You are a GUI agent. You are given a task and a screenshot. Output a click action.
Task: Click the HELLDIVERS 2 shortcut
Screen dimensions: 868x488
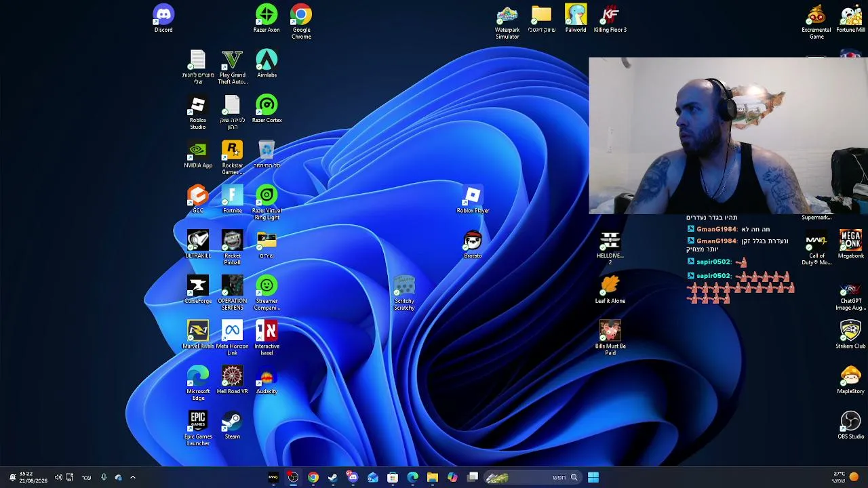[x=610, y=248]
